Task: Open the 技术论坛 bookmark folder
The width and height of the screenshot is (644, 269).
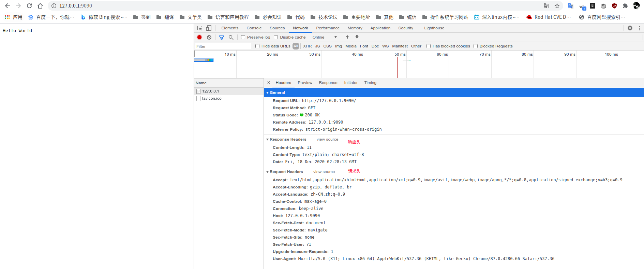Action: 324,17
